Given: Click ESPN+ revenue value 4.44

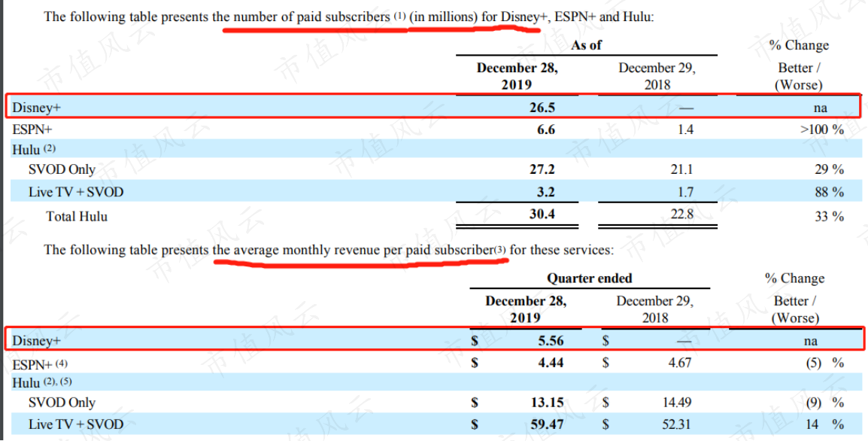Looking at the screenshot, I should 551,362.
